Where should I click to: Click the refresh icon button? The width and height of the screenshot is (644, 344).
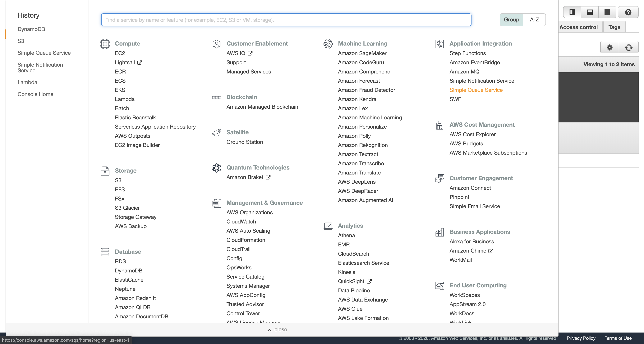pyautogui.click(x=628, y=47)
